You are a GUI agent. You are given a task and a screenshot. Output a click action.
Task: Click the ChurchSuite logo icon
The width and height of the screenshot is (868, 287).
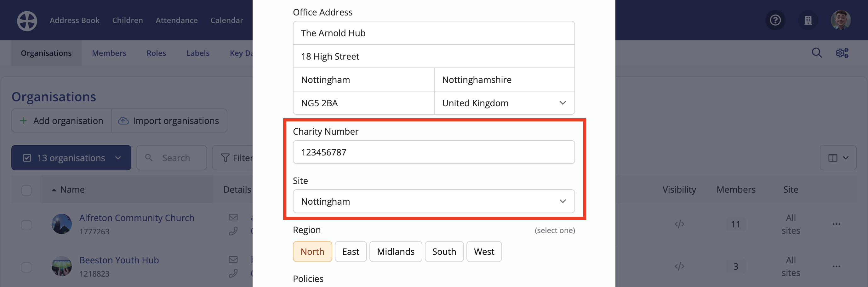pyautogui.click(x=27, y=21)
